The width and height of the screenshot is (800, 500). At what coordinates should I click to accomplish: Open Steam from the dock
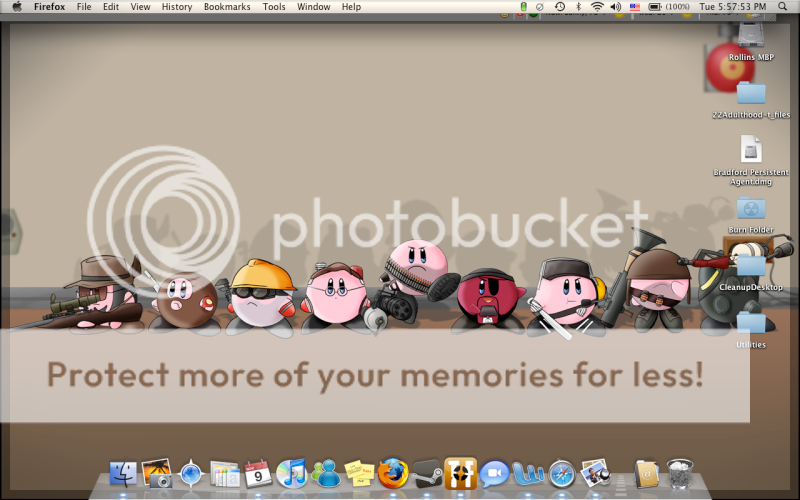tap(427, 472)
